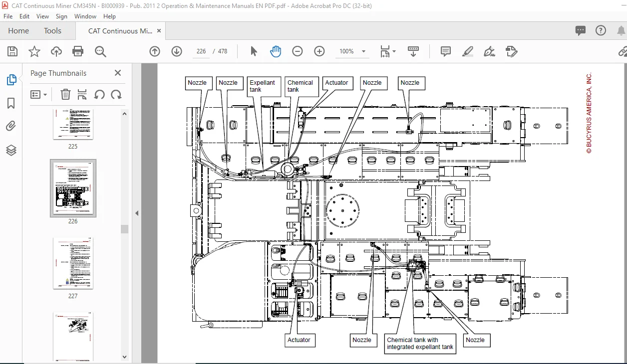Select page 225 thumbnail

(x=73, y=124)
